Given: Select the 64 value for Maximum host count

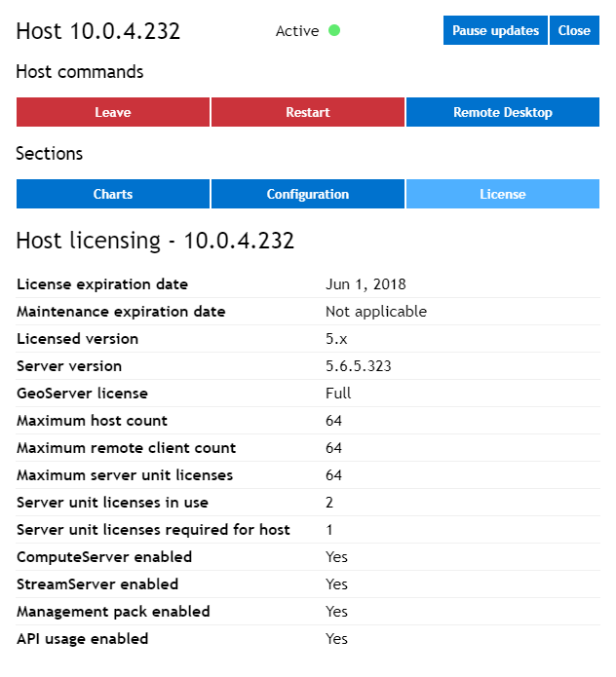Looking at the screenshot, I should tap(333, 421).
